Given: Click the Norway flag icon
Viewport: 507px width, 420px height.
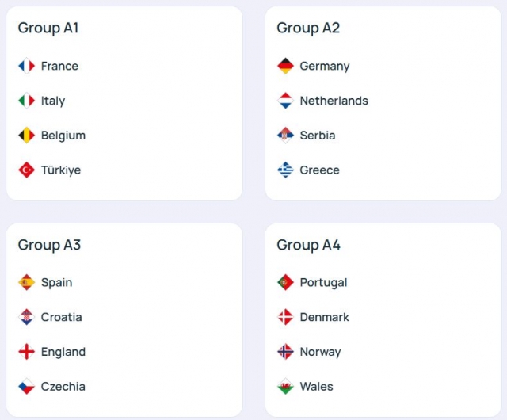Looking at the screenshot, I should [286, 352].
